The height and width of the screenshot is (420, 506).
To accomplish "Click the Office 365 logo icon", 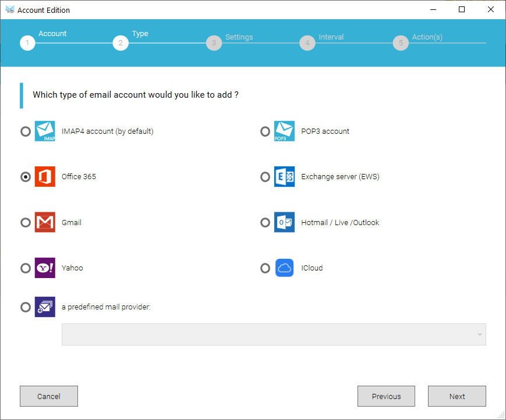I will point(45,177).
